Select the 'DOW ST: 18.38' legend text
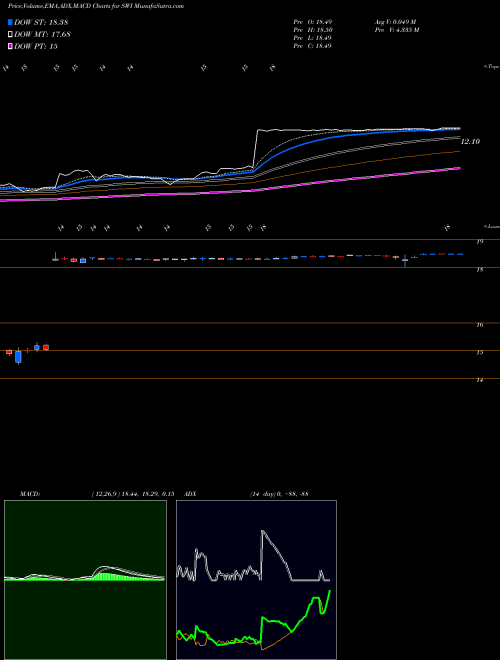500x660 pixels. click(41, 22)
